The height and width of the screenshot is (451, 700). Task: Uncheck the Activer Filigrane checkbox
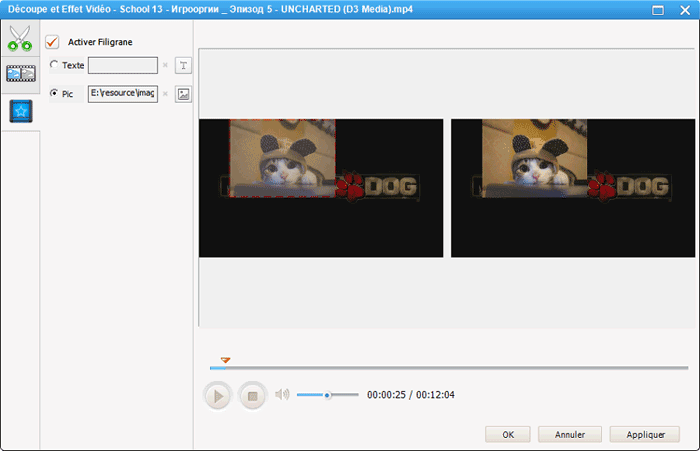(52, 42)
